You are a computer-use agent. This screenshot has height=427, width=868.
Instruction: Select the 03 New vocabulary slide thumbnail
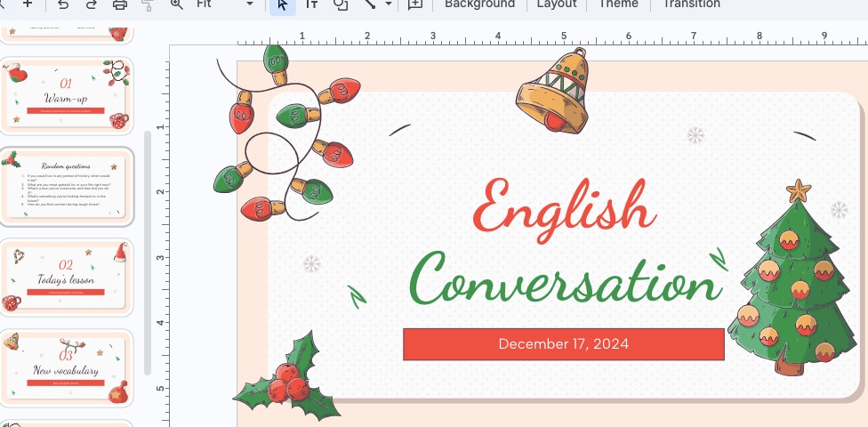pyautogui.click(x=67, y=368)
